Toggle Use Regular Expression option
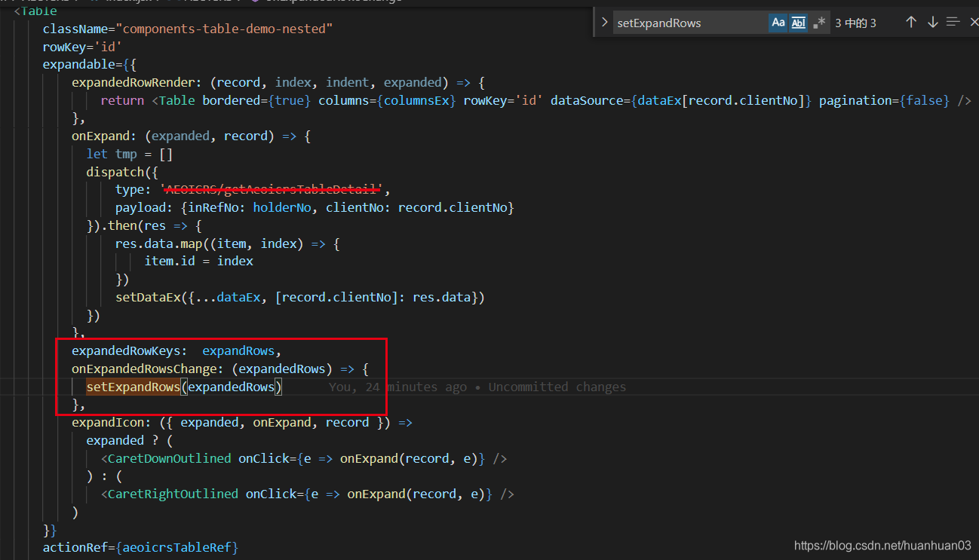 [819, 23]
